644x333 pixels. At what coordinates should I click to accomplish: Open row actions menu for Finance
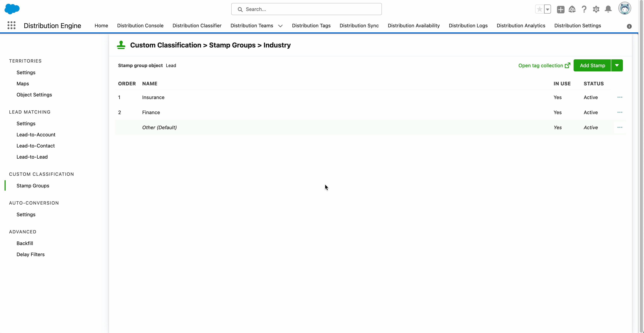620,112
